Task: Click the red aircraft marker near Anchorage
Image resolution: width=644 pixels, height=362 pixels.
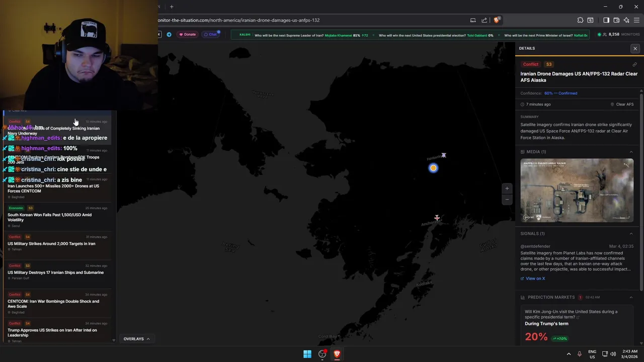Action: click(x=437, y=218)
